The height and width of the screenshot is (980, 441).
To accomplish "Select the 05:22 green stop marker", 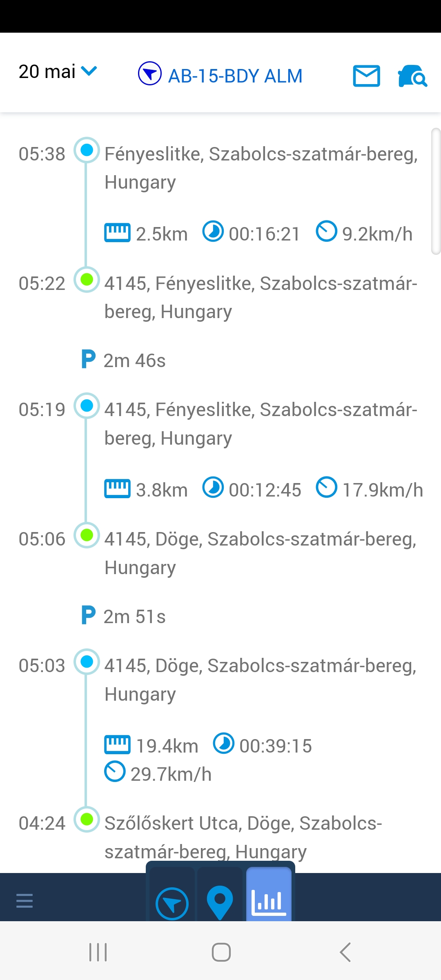I will (x=87, y=280).
